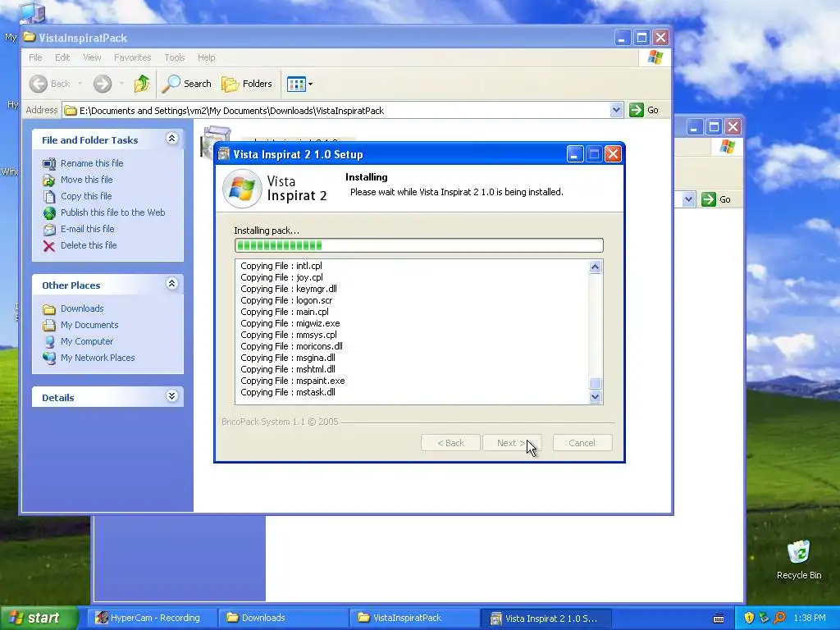
Task: Click the My Computer icon in Other Places
Action: (x=48, y=342)
